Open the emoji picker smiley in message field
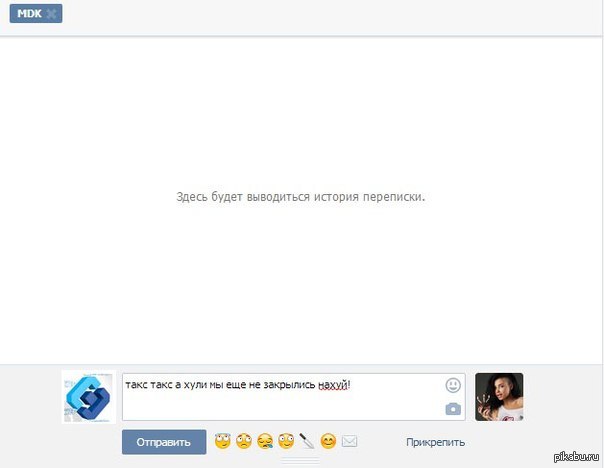 coord(453,385)
